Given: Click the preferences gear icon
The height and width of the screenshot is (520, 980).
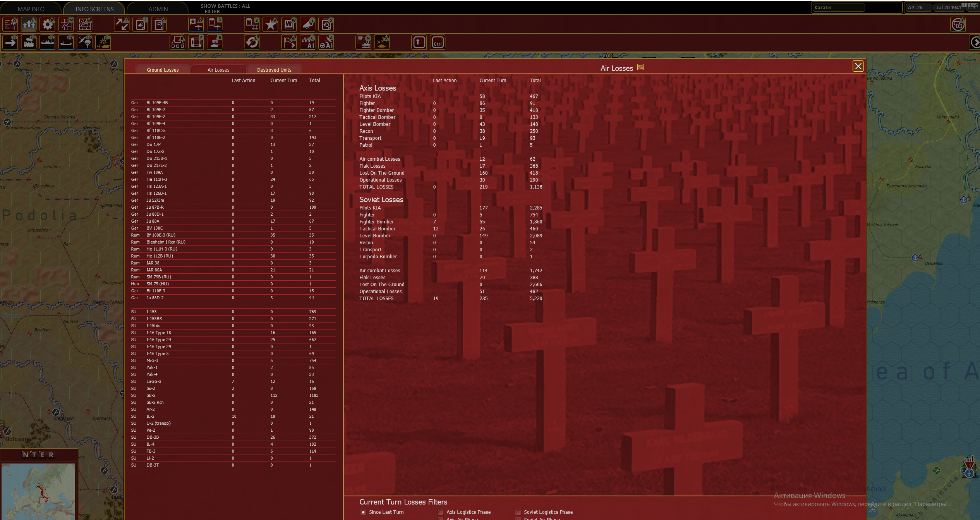Looking at the screenshot, I should (x=48, y=24).
